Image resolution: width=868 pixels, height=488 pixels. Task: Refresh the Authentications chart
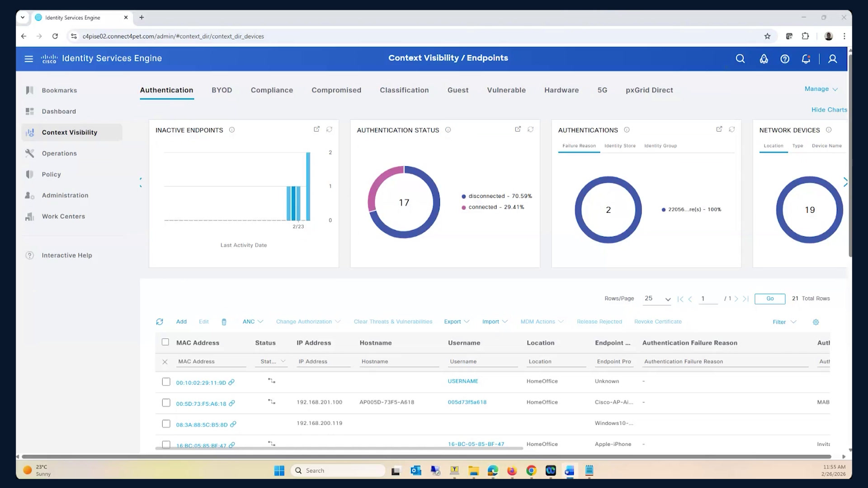(x=731, y=129)
